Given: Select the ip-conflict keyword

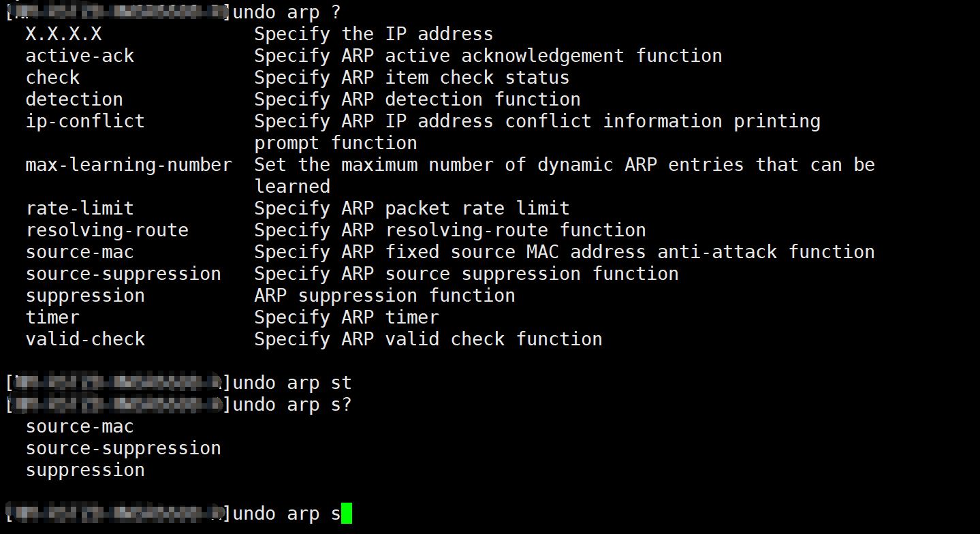Looking at the screenshot, I should tap(85, 121).
